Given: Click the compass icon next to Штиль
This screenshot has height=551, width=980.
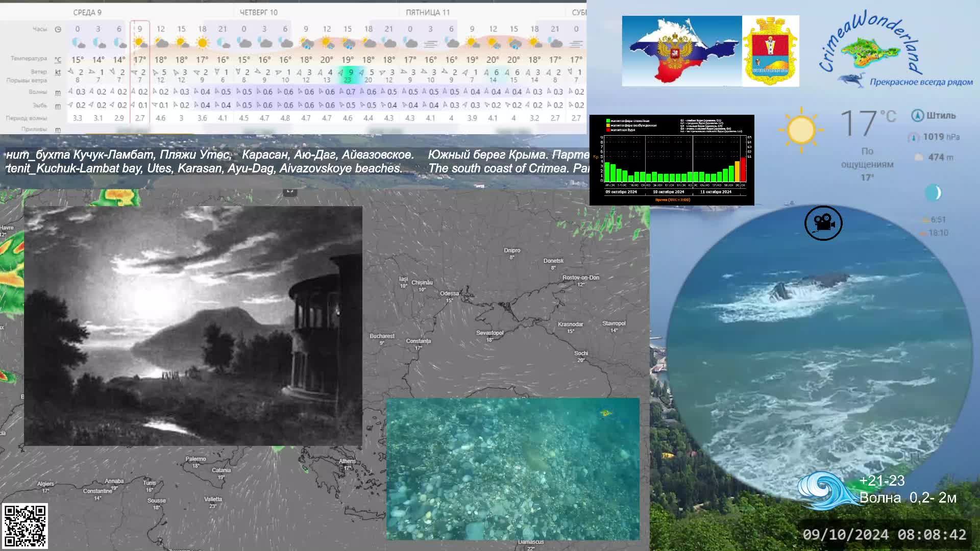Looking at the screenshot, I should 917,116.
